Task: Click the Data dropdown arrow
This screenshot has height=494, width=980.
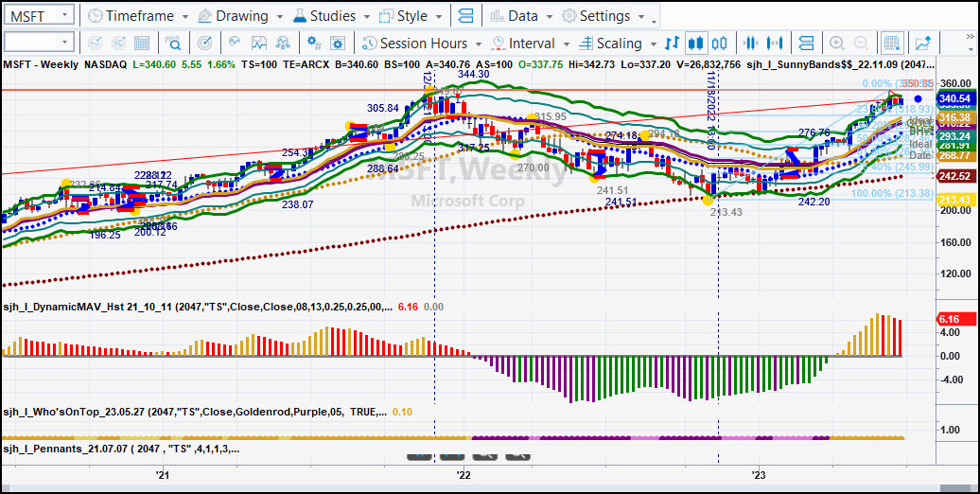Action: tap(550, 16)
